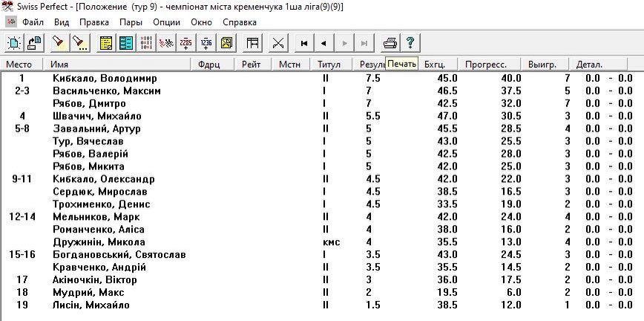Open the Пары menu
Screen dimensions: 644x321
(x=131, y=22)
